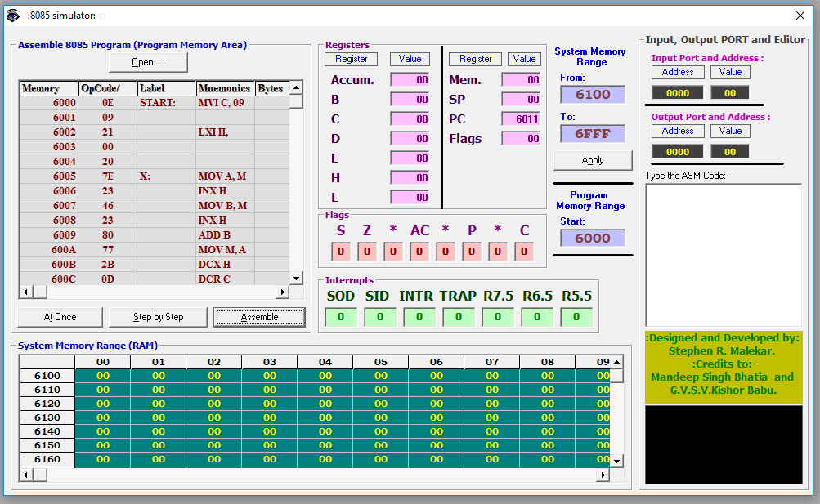Apply the system memory range
This screenshot has height=504, width=820.
(591, 160)
